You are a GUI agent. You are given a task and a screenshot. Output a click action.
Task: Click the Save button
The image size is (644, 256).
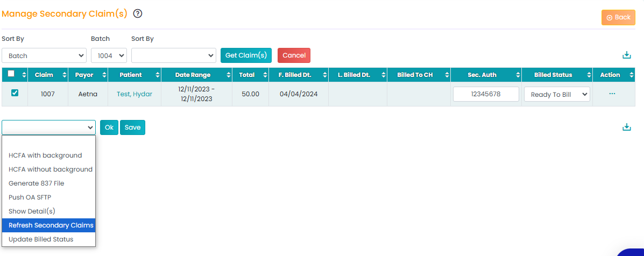click(133, 127)
